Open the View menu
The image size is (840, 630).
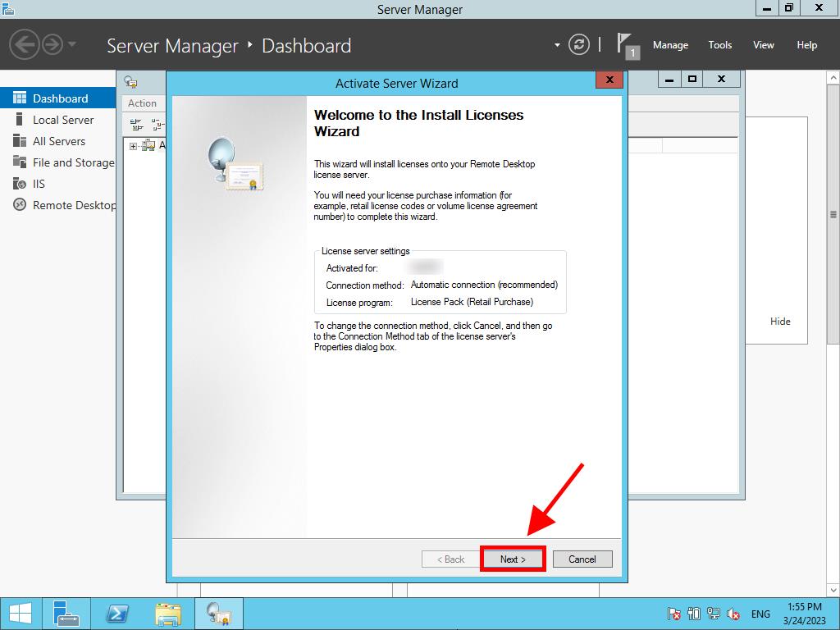coord(764,45)
